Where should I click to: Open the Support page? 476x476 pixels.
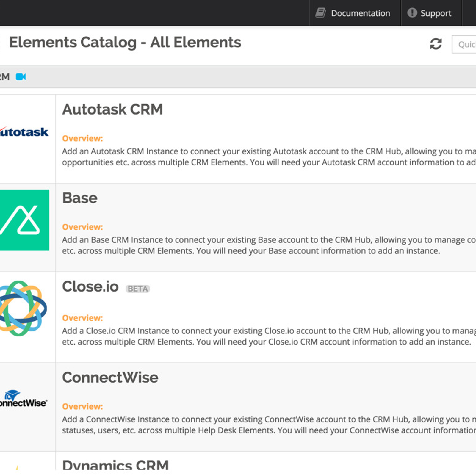[x=431, y=13]
